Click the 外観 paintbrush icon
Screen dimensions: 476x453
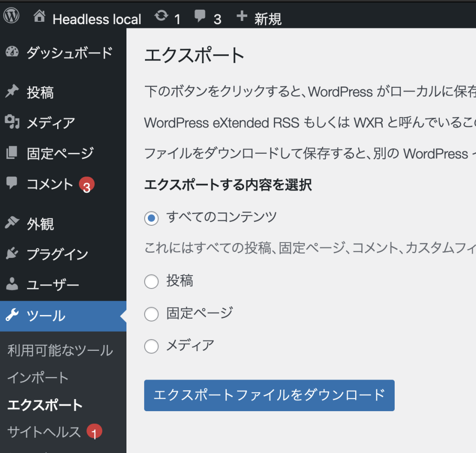click(x=12, y=223)
